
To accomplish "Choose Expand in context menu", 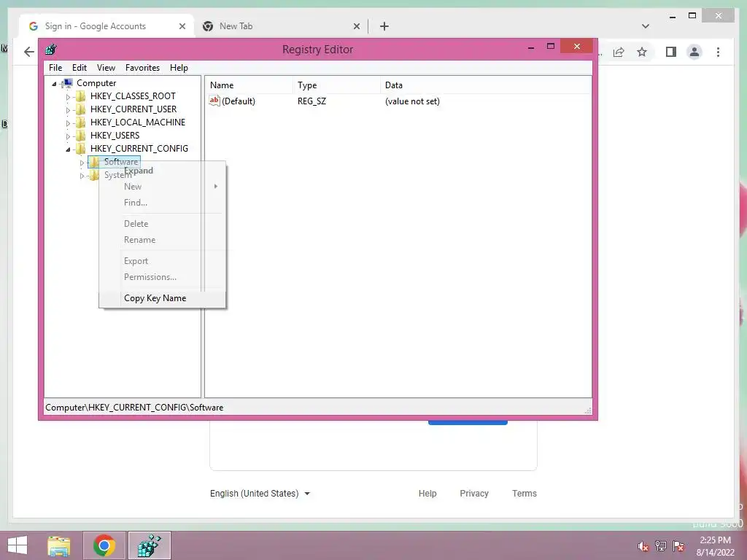I will pos(162,171).
